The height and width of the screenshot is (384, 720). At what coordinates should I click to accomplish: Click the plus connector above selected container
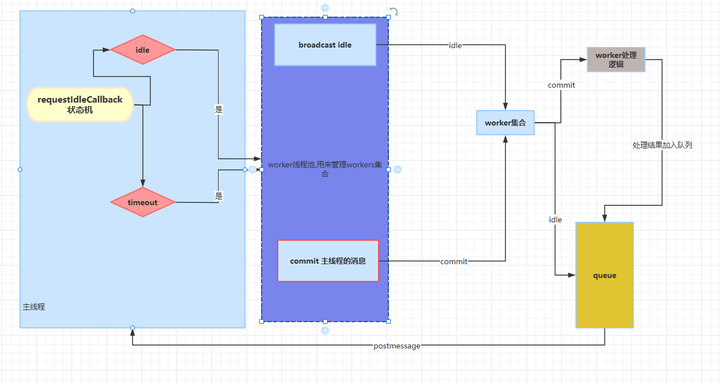[x=325, y=8]
